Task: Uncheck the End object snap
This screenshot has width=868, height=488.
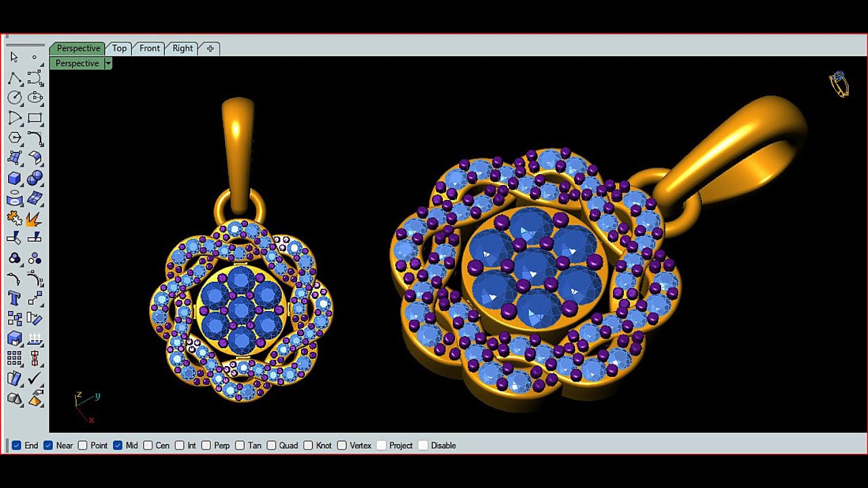Action: [x=16, y=445]
